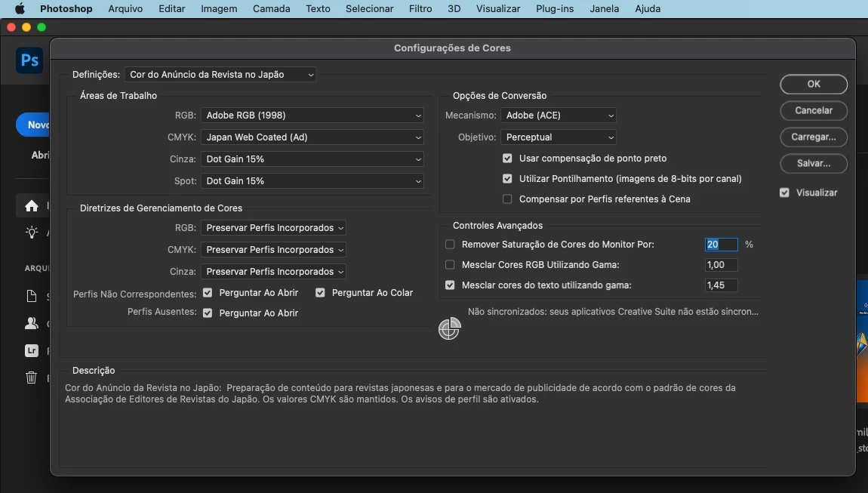
Task: Toggle Usar compensação de ponto preto checkbox
Action: click(507, 159)
